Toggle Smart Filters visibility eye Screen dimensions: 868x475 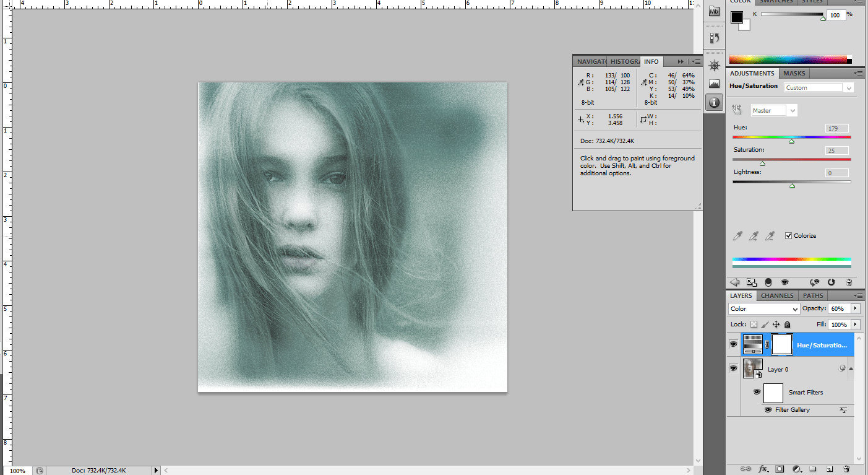coord(756,392)
